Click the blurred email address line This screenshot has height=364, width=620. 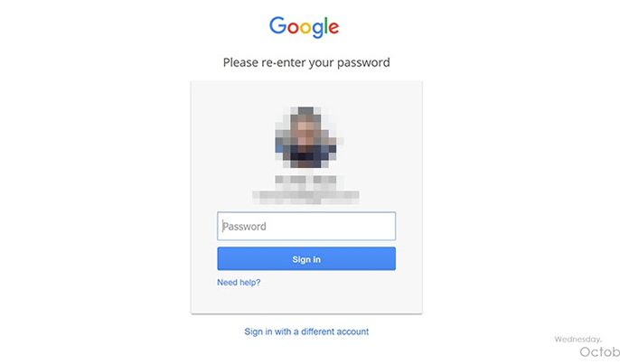[x=305, y=196]
